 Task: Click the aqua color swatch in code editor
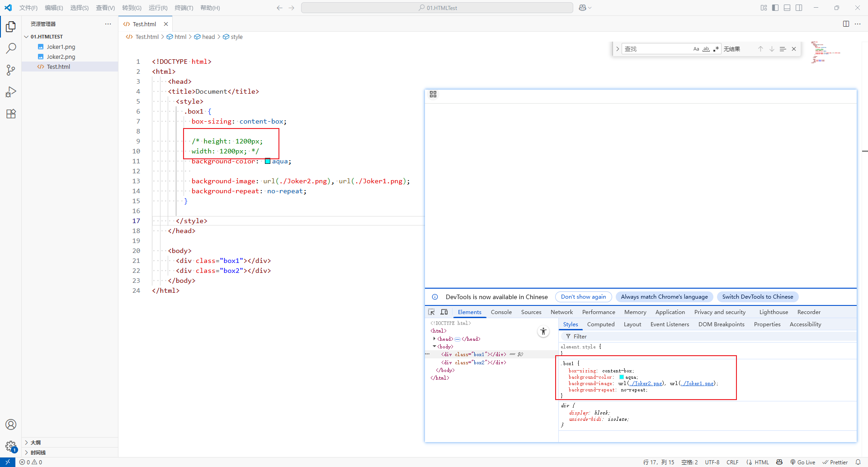tap(268, 161)
